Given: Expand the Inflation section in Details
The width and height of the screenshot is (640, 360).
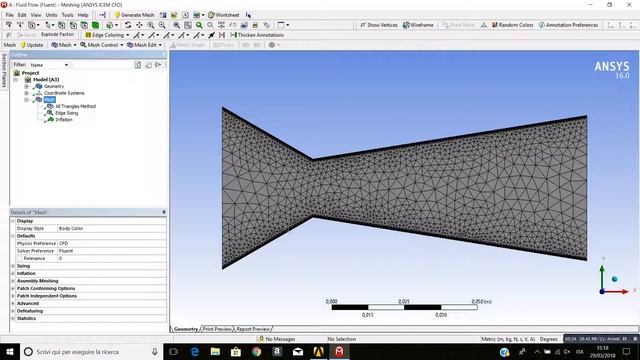Looking at the screenshot, I should [13, 273].
